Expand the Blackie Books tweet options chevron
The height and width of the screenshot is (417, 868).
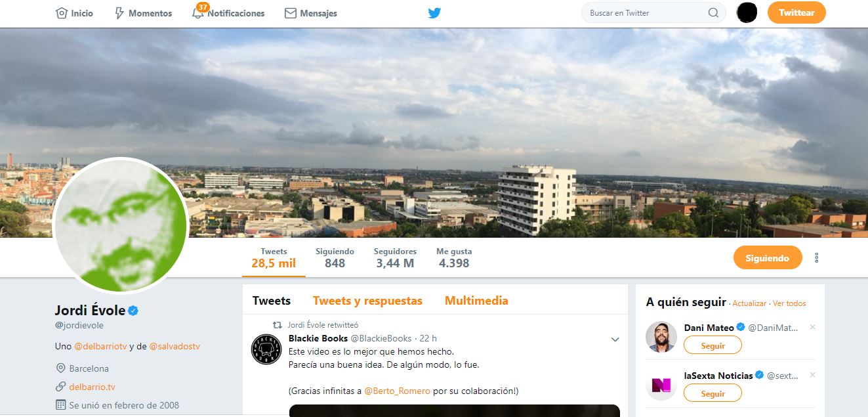pyautogui.click(x=615, y=340)
